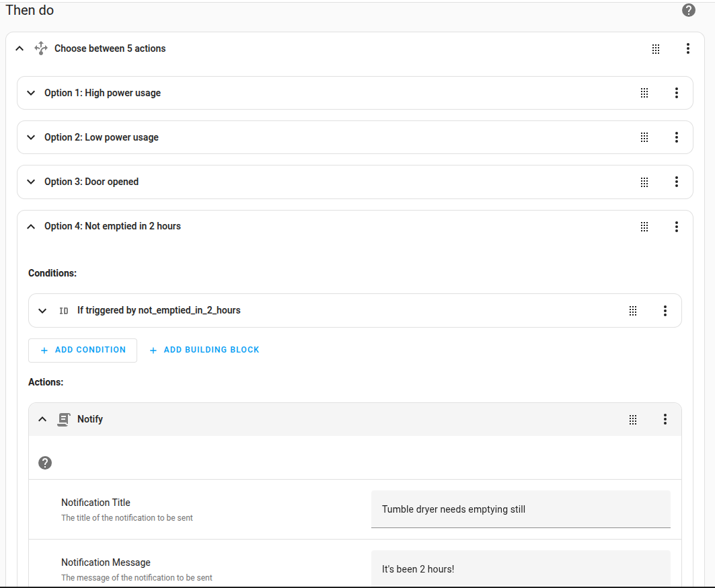Click the help icon inside the Notify block

(45, 463)
